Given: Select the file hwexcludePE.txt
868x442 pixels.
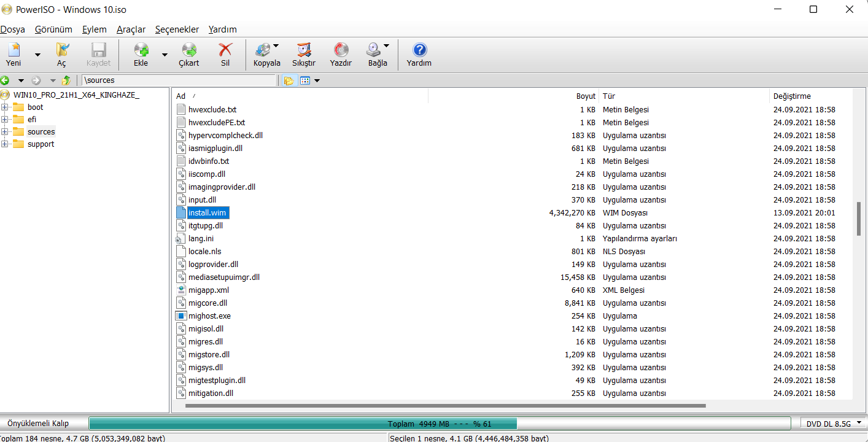Looking at the screenshot, I should pyautogui.click(x=217, y=122).
